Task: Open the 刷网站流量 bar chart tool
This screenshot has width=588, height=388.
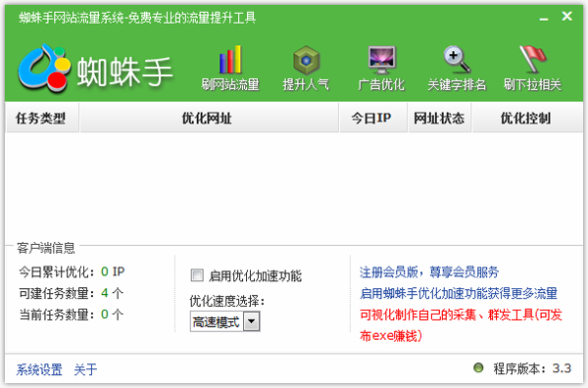Action: pos(230,69)
